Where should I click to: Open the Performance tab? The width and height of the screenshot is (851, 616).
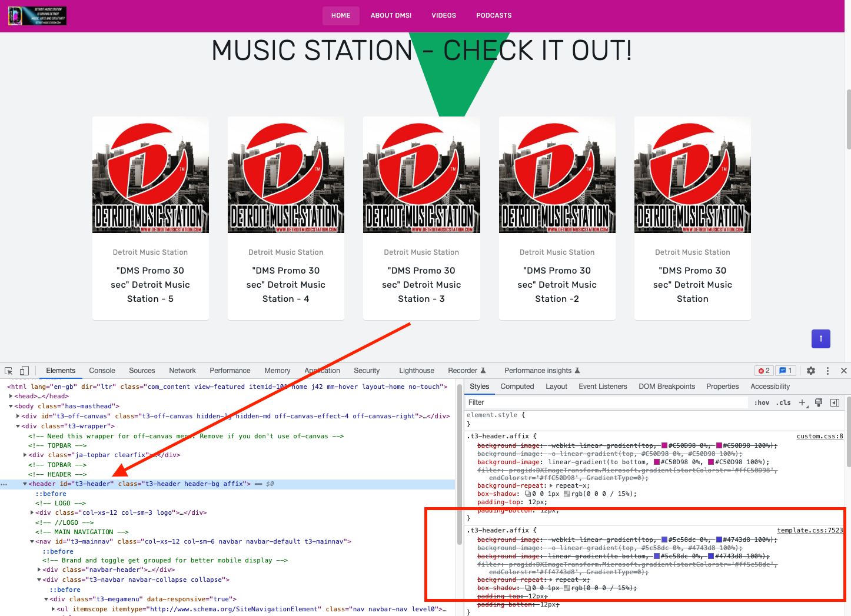pos(230,371)
